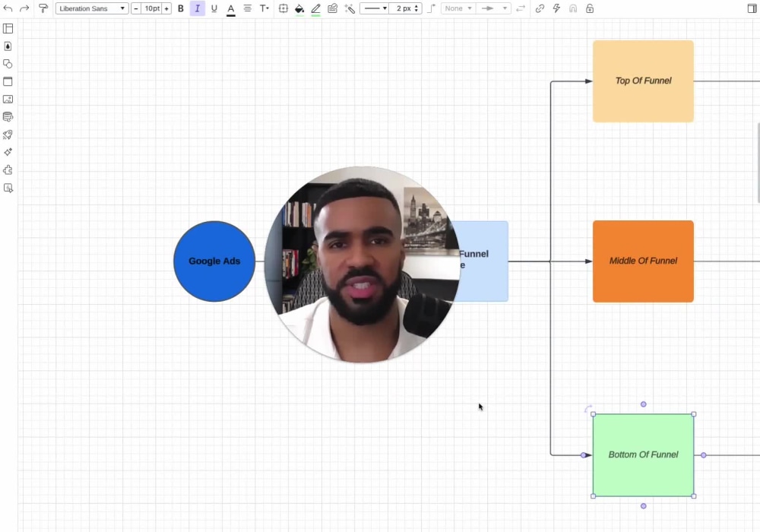Select the Top Of Funnel box
Image resolution: width=760 pixels, height=532 pixels.
[643, 81]
